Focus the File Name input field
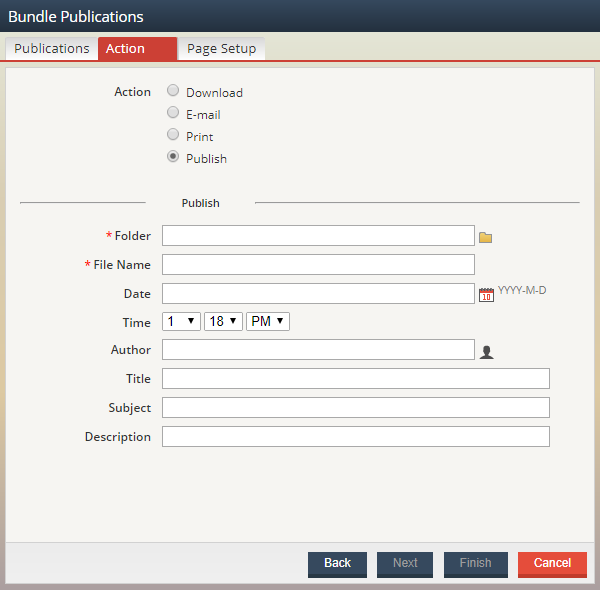The height and width of the screenshot is (590, 600). (x=318, y=265)
